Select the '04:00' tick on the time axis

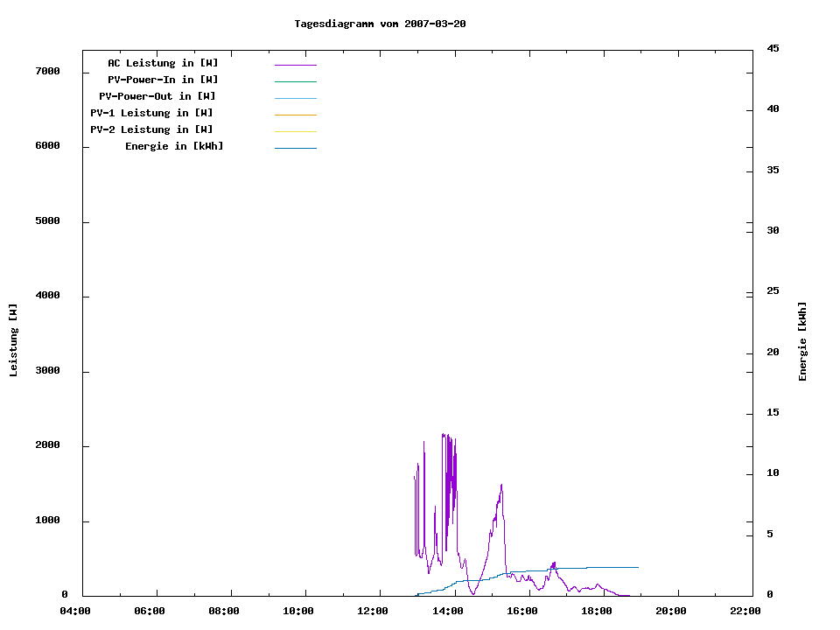point(75,612)
